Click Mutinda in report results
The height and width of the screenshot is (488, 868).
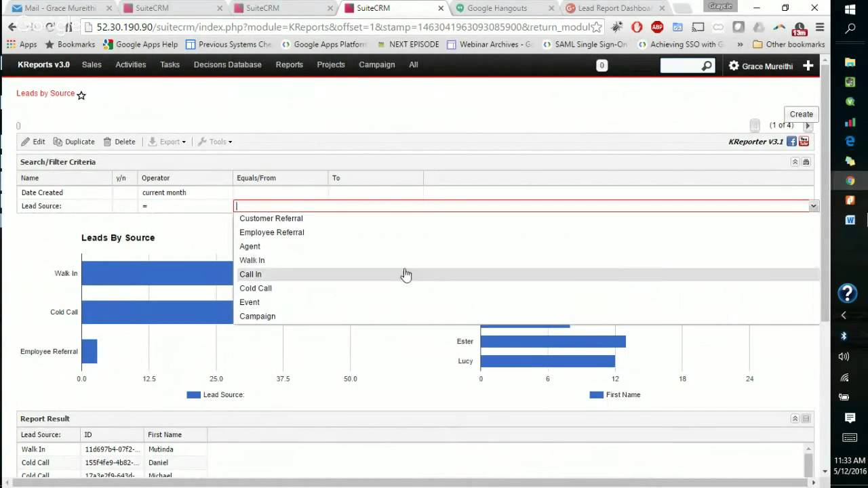pyautogui.click(x=161, y=449)
